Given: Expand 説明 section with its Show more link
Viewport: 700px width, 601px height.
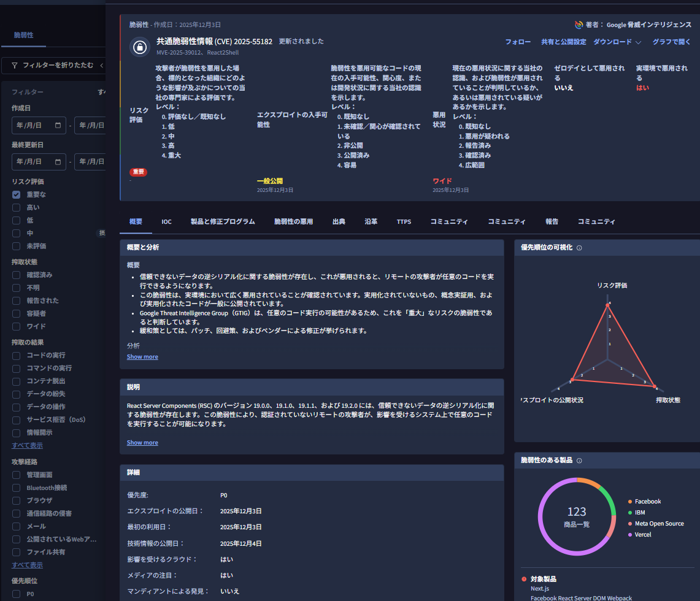Looking at the screenshot, I should 142,443.
